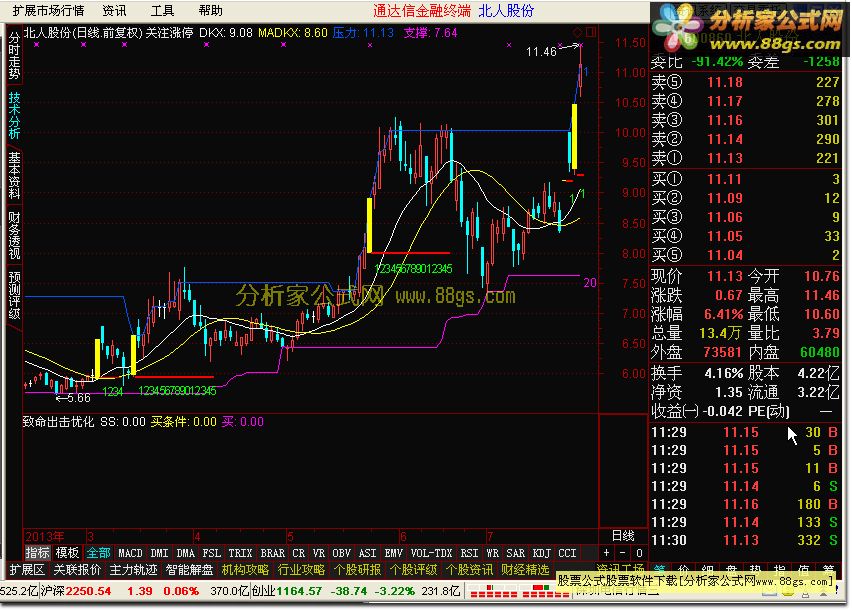The image size is (852, 610).
Task: Apply the SAR indicator
Action: [x=515, y=553]
